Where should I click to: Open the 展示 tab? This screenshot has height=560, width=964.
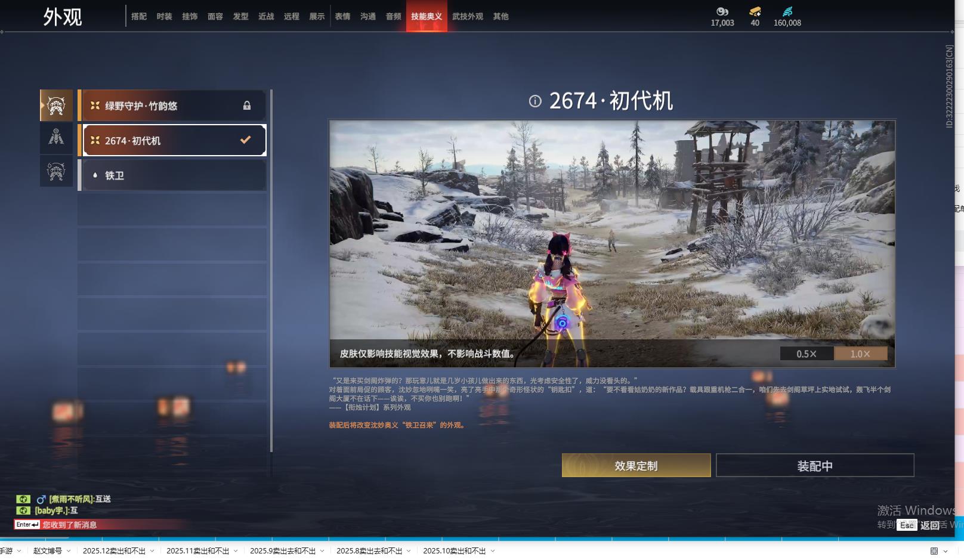tap(317, 17)
